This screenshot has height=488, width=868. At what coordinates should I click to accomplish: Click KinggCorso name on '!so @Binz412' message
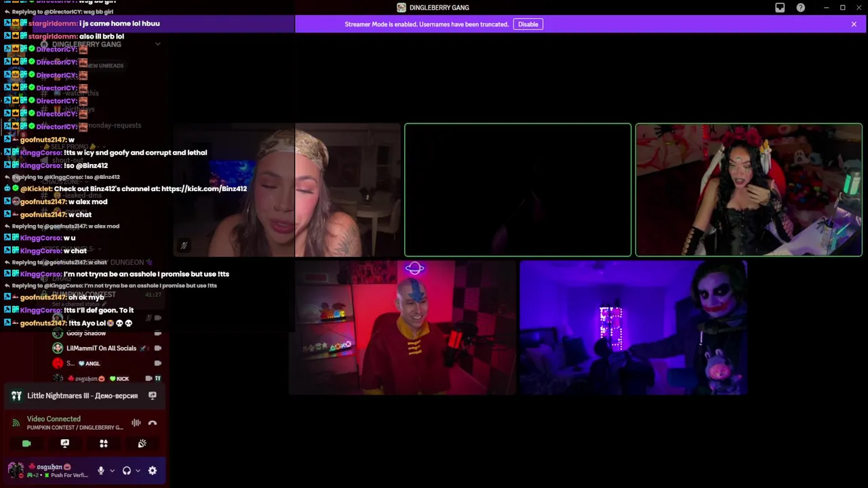pos(41,165)
